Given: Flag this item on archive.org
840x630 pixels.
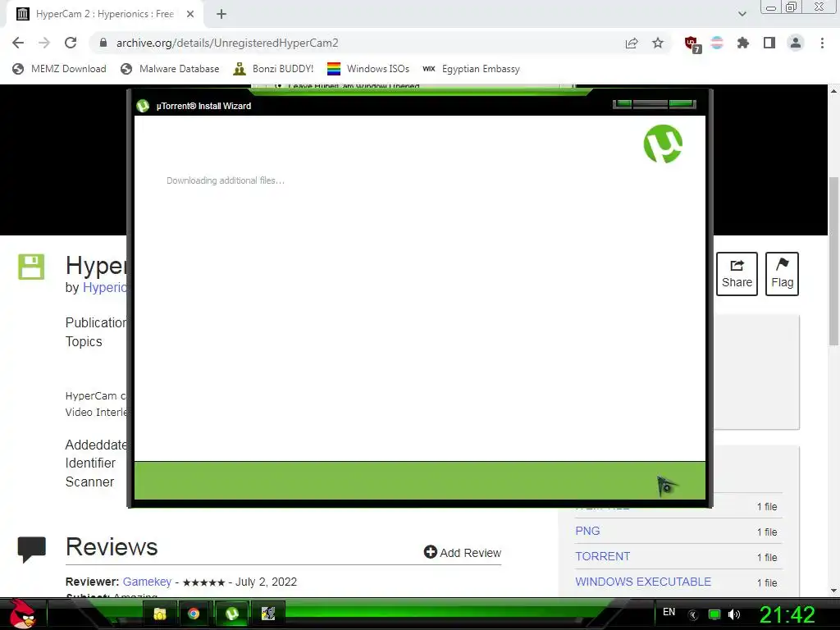Looking at the screenshot, I should coord(782,274).
